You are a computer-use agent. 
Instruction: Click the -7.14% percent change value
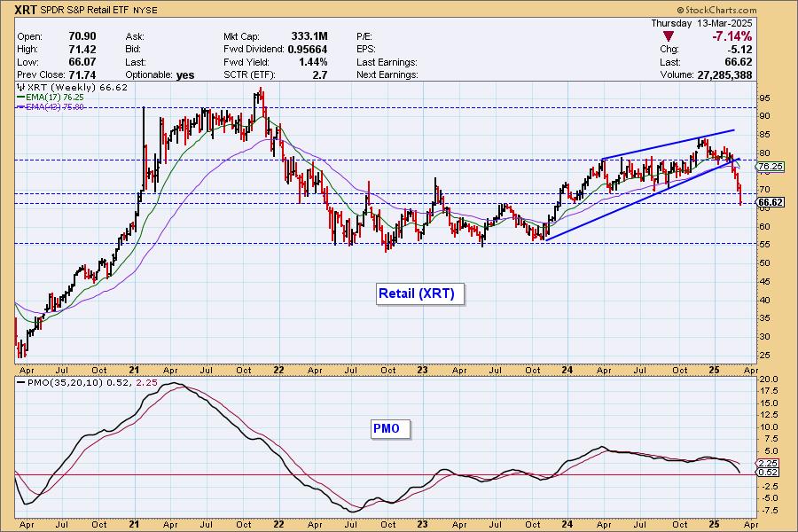tap(731, 36)
